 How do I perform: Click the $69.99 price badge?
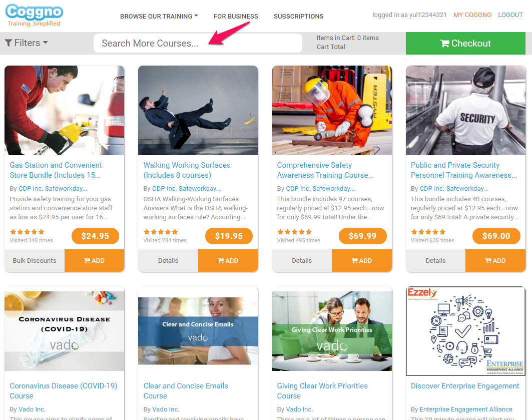(362, 236)
